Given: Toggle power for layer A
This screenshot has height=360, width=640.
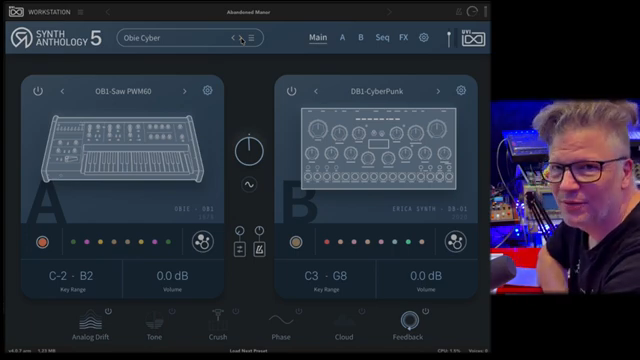Looking at the screenshot, I should point(38,91).
